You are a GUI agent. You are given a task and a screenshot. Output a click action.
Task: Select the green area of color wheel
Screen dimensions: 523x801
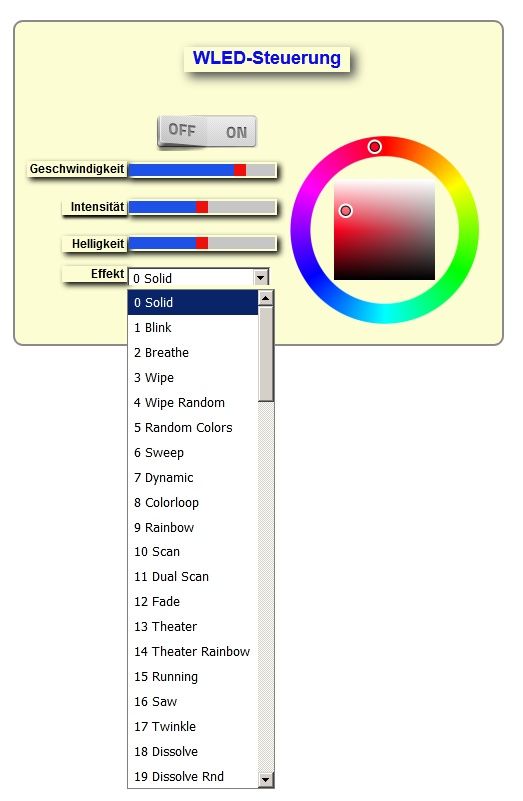click(x=465, y=255)
